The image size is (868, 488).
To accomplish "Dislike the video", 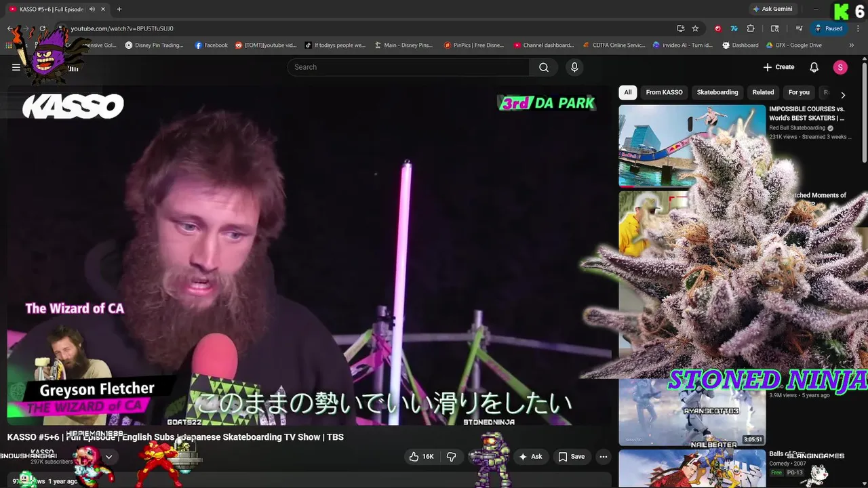I will 451,457.
